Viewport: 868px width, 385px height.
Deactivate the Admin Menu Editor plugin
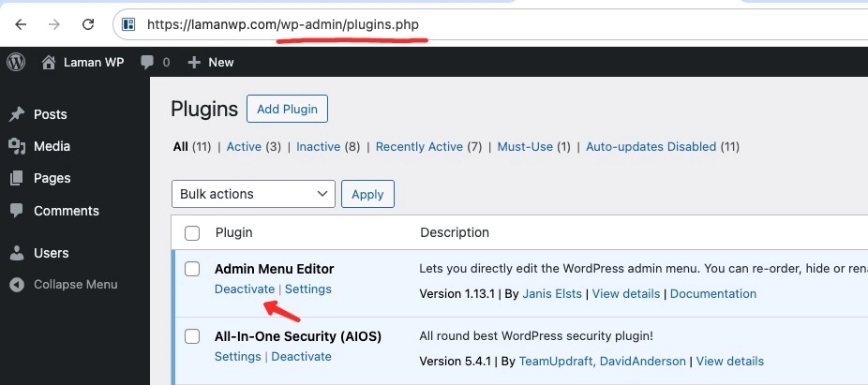coord(244,289)
